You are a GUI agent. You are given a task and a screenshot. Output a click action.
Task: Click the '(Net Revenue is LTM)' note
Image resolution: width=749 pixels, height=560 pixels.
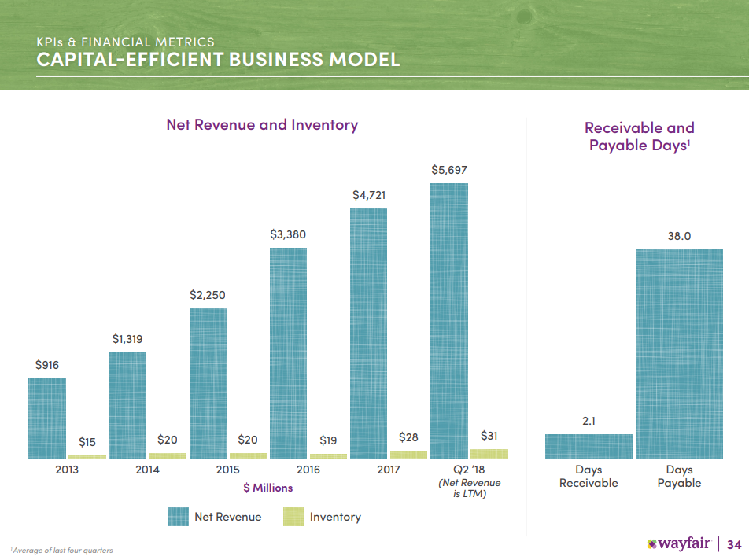(470, 488)
